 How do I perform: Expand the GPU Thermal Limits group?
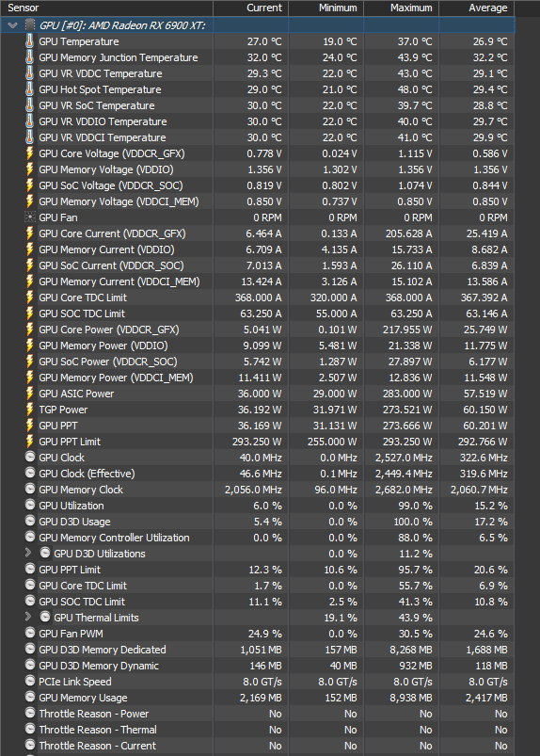[x=28, y=617]
